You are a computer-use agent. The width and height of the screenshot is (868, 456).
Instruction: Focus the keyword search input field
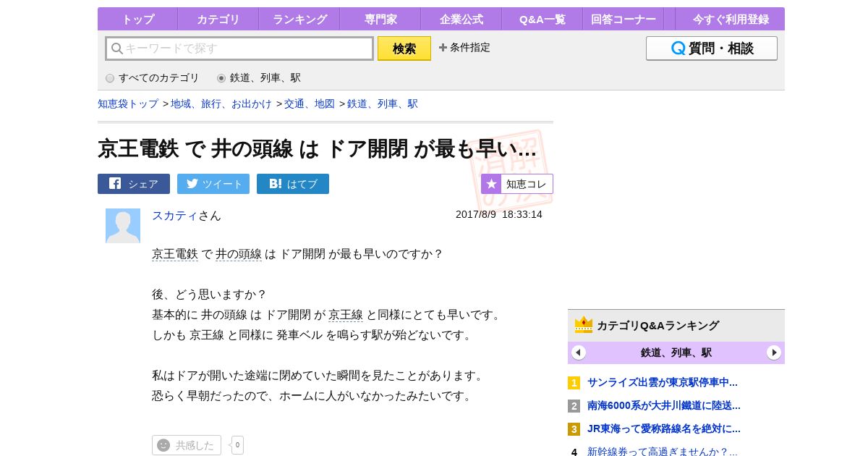239,48
